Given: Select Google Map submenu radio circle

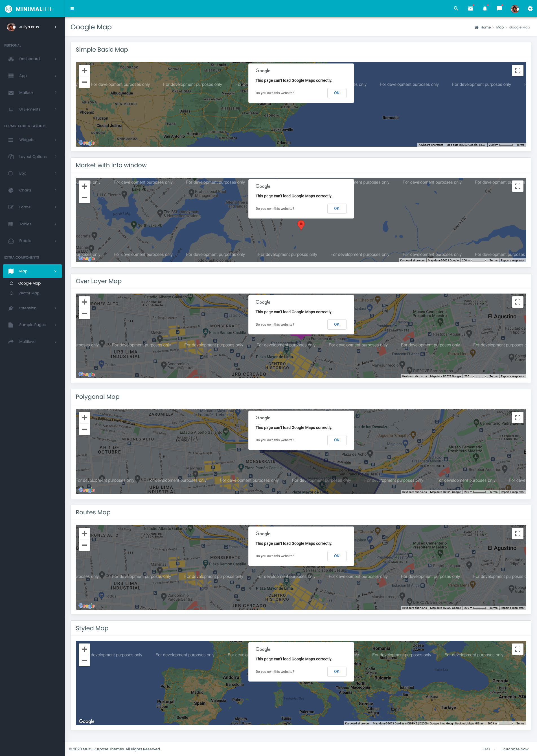Looking at the screenshot, I should click(12, 283).
